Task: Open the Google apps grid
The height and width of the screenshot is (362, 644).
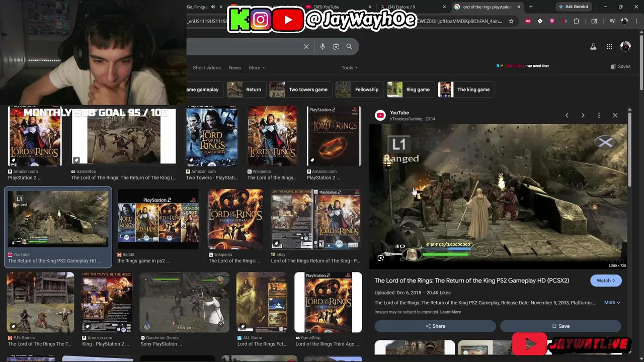Action: (609, 46)
